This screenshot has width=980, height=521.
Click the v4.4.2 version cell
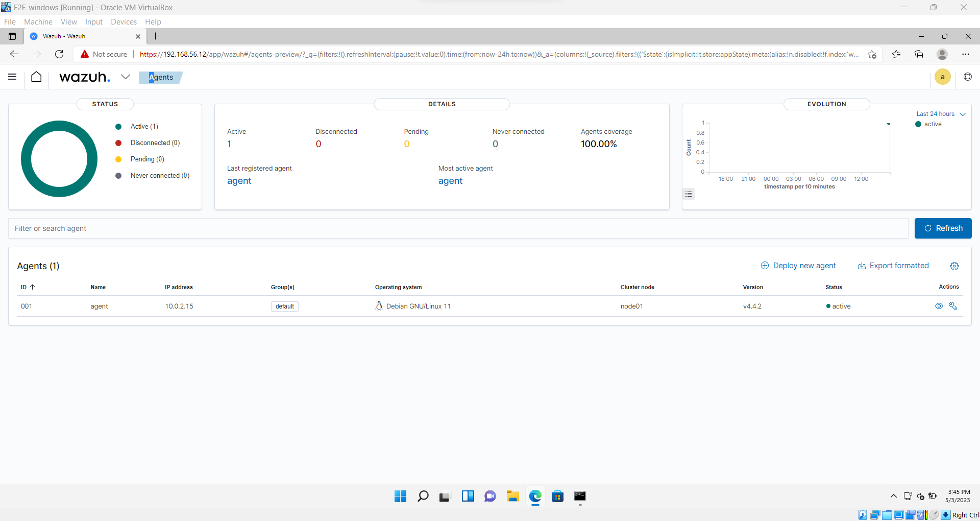pos(752,306)
